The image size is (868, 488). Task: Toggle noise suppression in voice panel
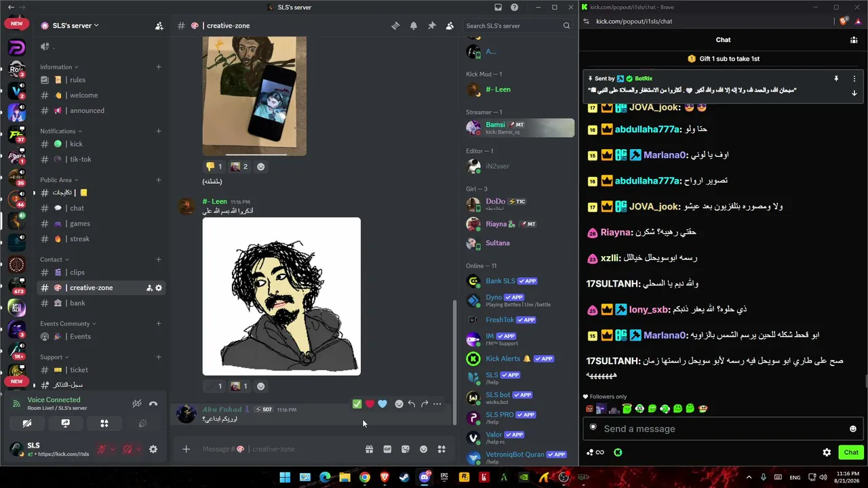pyautogui.click(x=137, y=404)
